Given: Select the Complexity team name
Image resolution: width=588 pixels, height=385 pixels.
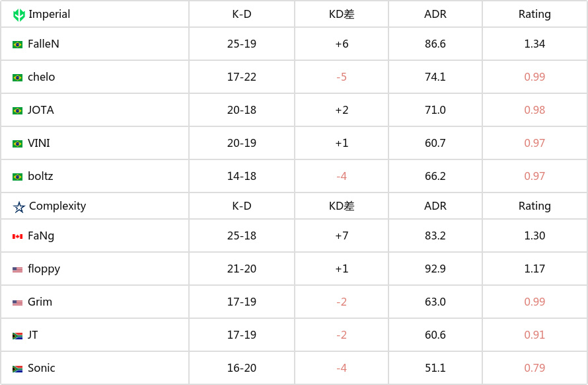Looking at the screenshot, I should (57, 206).
